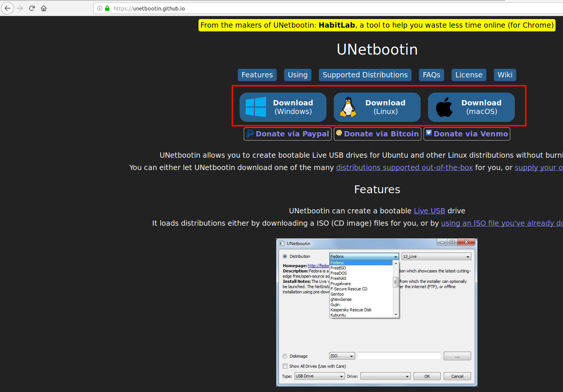This screenshot has width=563, height=392.
Task: Click the scroll-down arrow of distribution list
Action: point(396,315)
